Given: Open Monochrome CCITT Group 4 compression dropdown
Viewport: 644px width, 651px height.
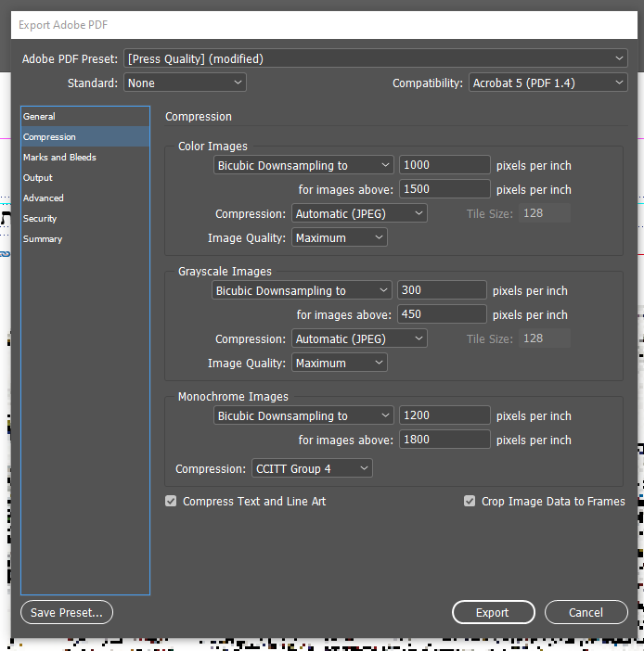Looking at the screenshot, I should click(x=312, y=468).
